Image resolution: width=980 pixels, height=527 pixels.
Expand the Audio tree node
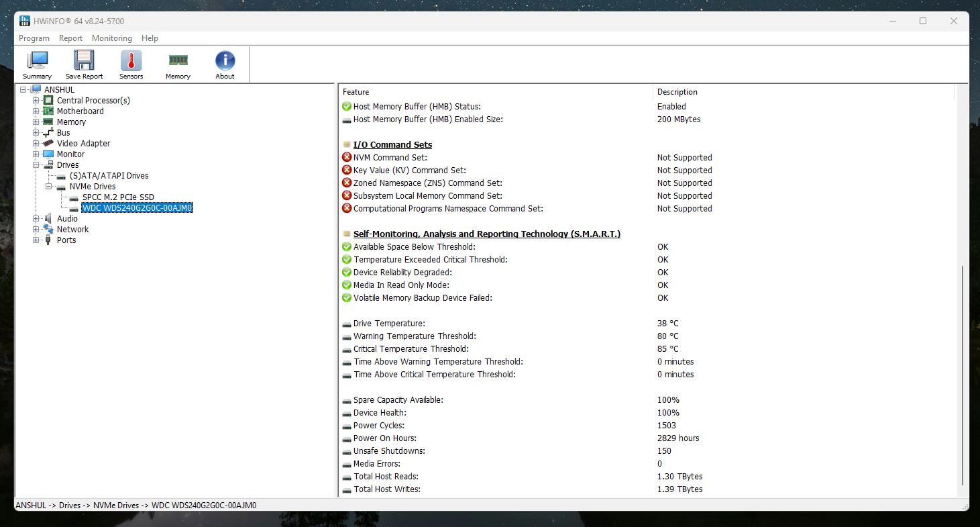point(36,219)
